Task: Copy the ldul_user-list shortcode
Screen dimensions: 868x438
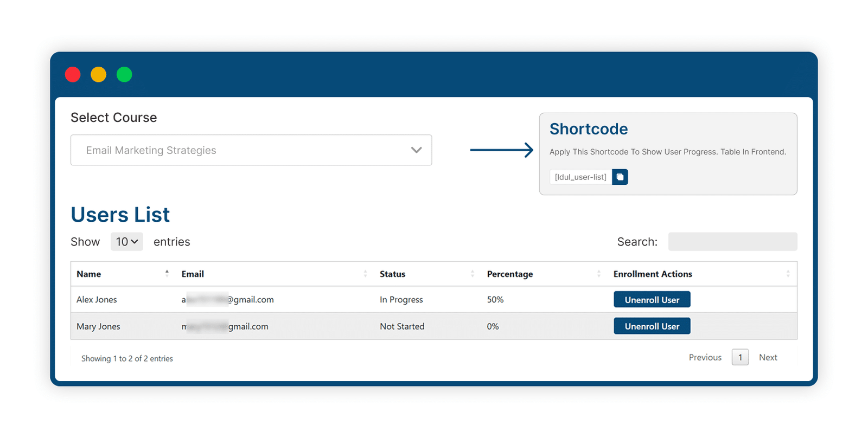Action: [620, 177]
